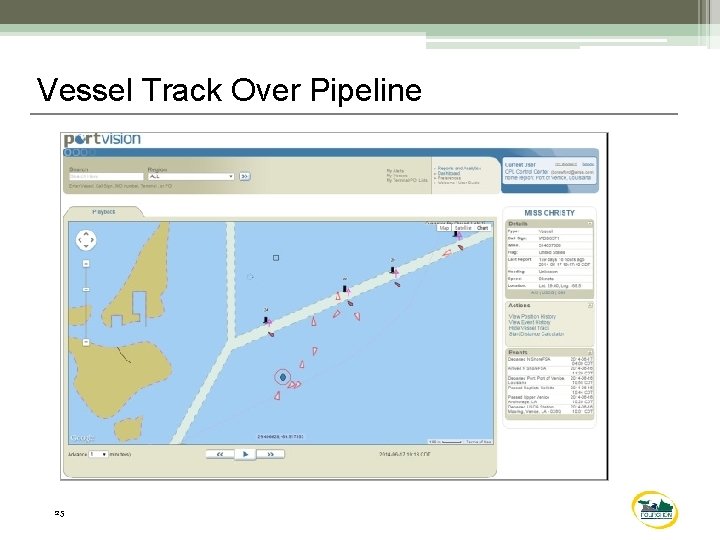720x540 pixels.
Task: Click the portvision logo
Action: [102, 139]
